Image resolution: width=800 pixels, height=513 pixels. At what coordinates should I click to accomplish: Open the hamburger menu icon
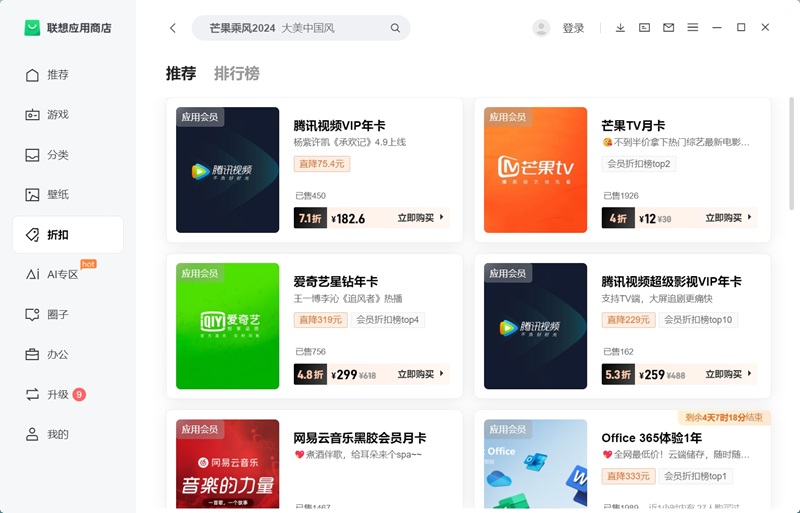[692, 28]
